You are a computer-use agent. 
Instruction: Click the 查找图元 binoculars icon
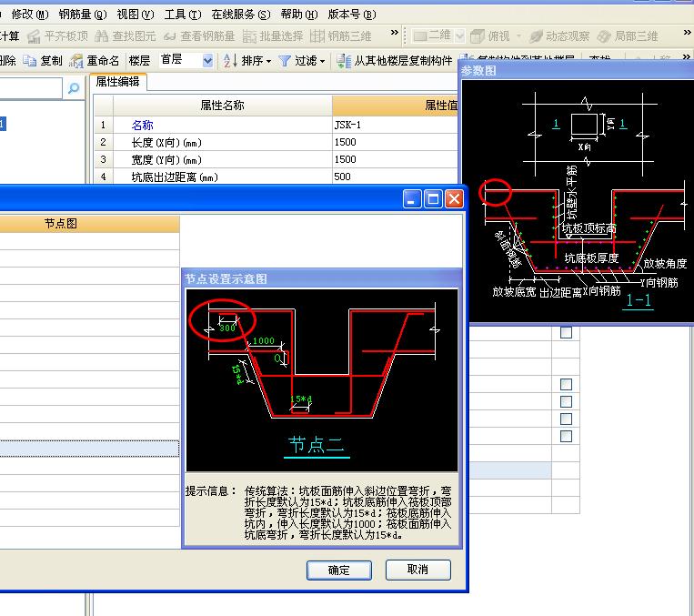101,36
